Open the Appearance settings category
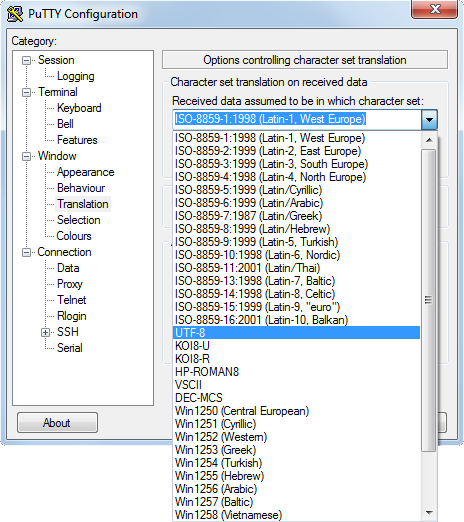 click(x=85, y=172)
